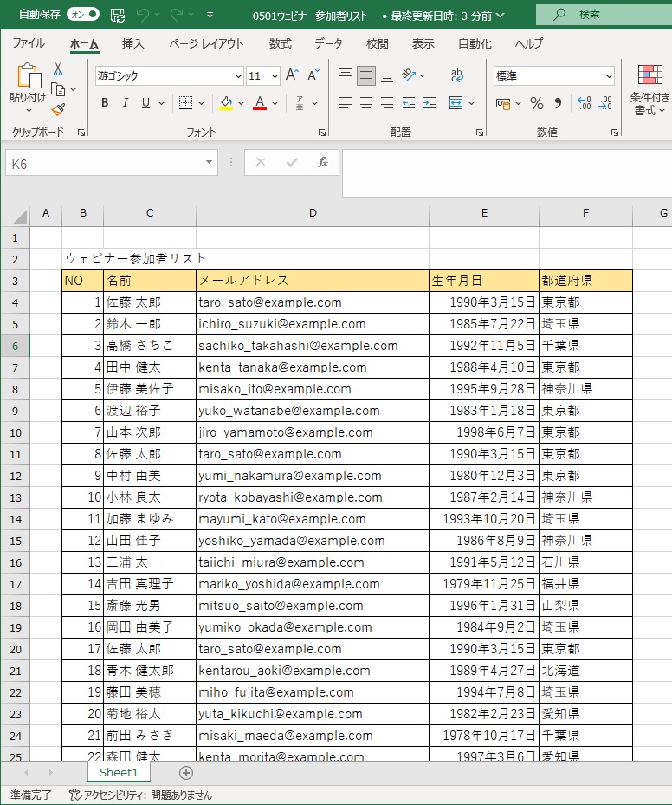Select the Sheet1 worksheet tab

(x=119, y=773)
